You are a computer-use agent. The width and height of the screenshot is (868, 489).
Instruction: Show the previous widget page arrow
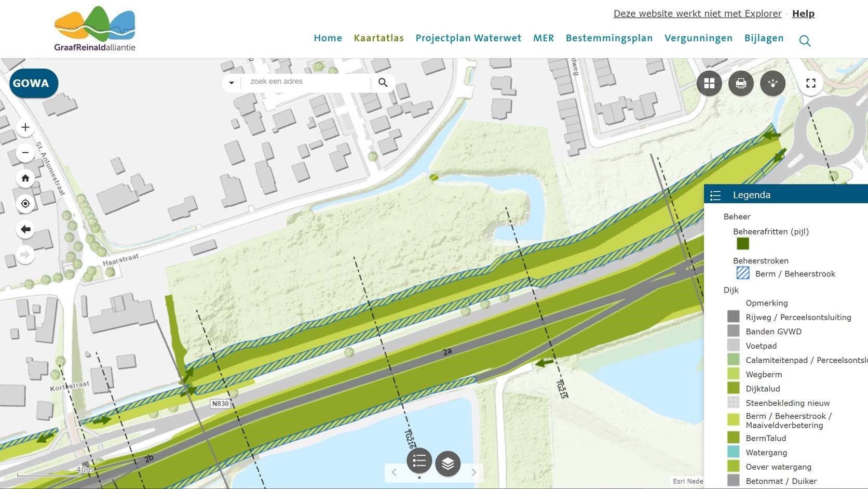(394, 472)
